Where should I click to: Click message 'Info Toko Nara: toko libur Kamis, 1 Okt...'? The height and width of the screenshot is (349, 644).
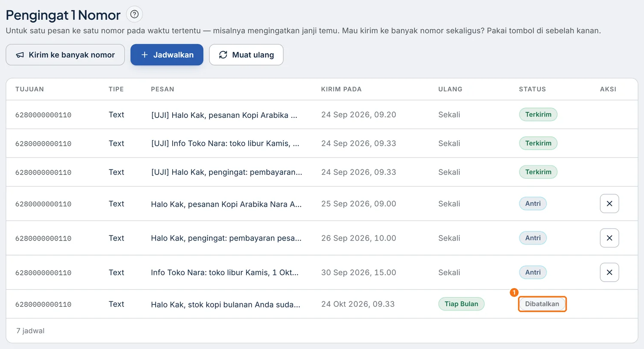pyautogui.click(x=225, y=273)
